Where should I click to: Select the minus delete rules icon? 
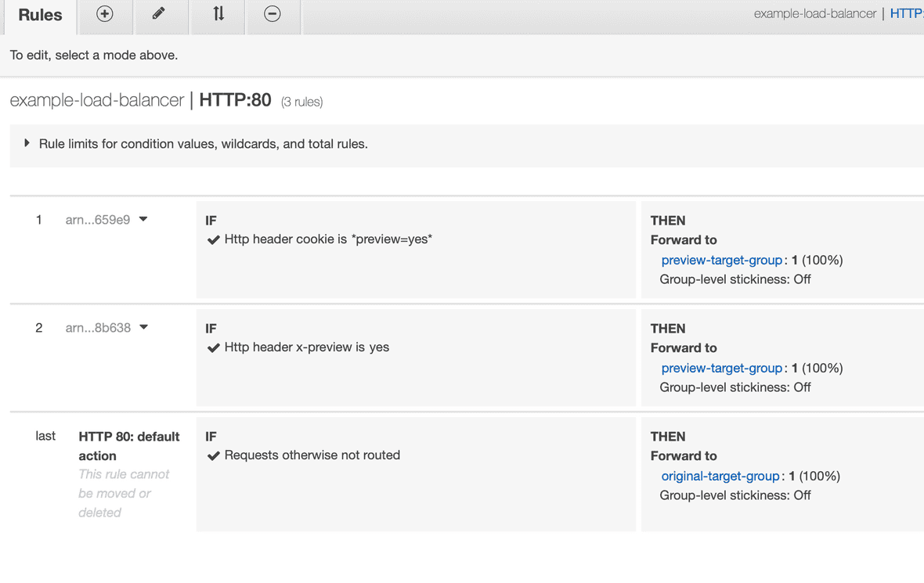273,13
